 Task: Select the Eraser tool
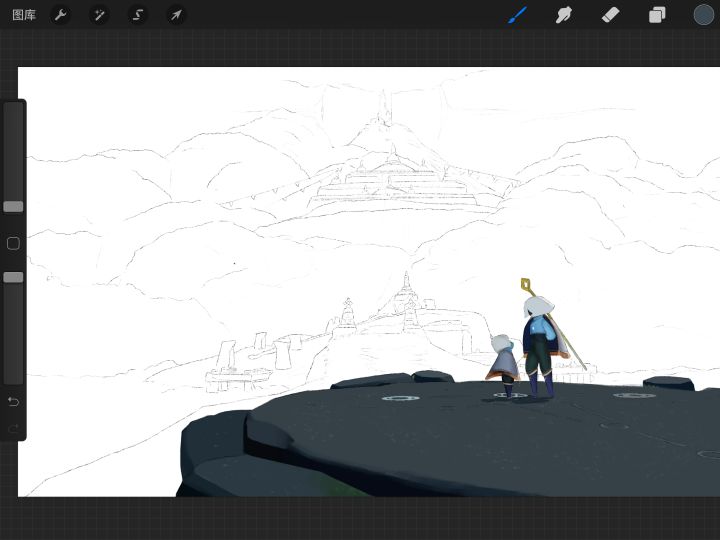610,15
